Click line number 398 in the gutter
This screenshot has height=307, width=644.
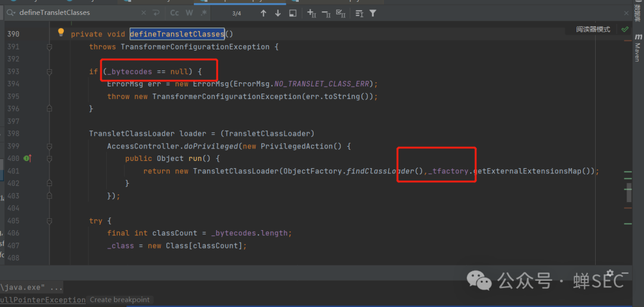13,134
